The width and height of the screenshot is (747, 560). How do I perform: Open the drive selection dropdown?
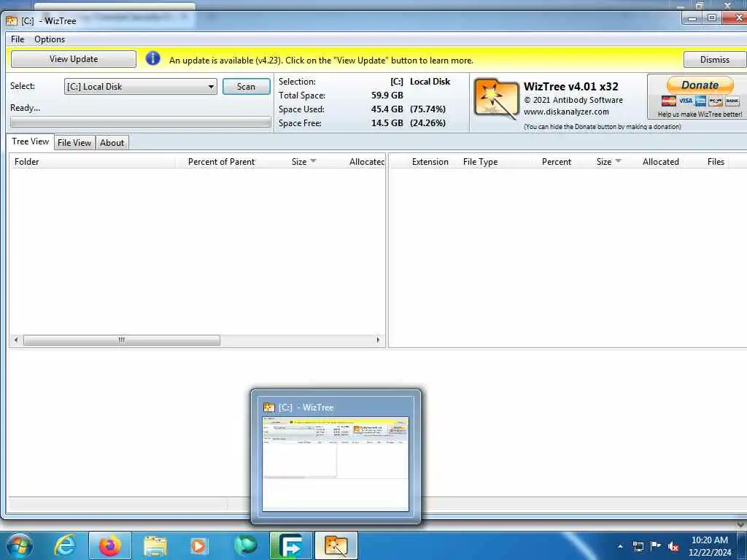click(141, 87)
